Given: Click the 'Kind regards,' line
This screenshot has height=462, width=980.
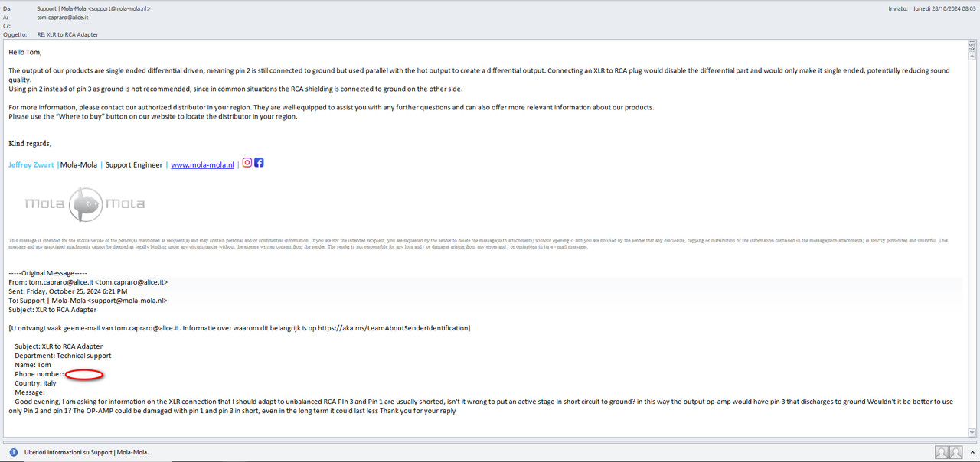Looking at the screenshot, I should [30, 143].
